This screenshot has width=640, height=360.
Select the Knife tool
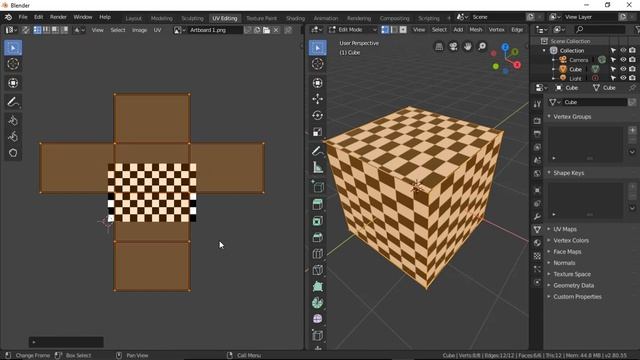318,270
